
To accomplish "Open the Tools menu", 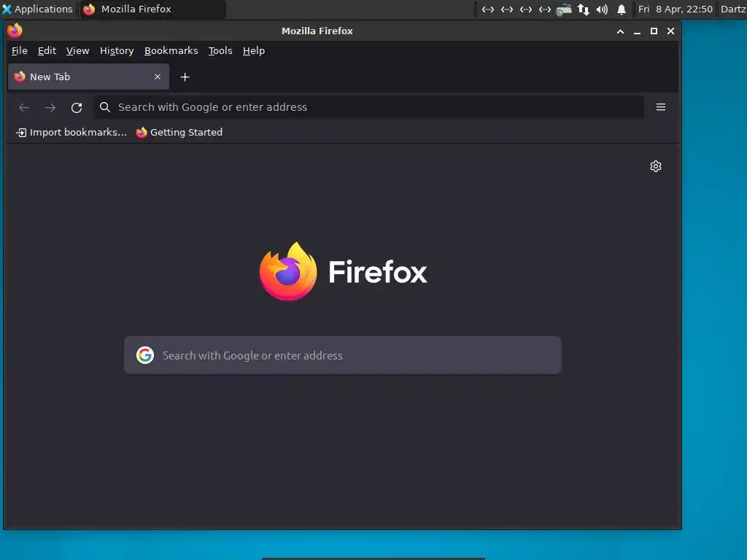I will point(220,50).
